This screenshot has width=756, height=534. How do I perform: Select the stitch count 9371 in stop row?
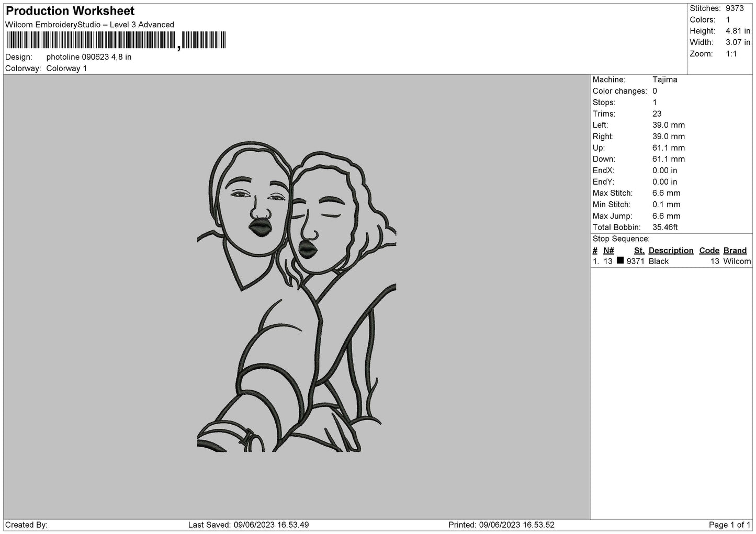coord(635,262)
